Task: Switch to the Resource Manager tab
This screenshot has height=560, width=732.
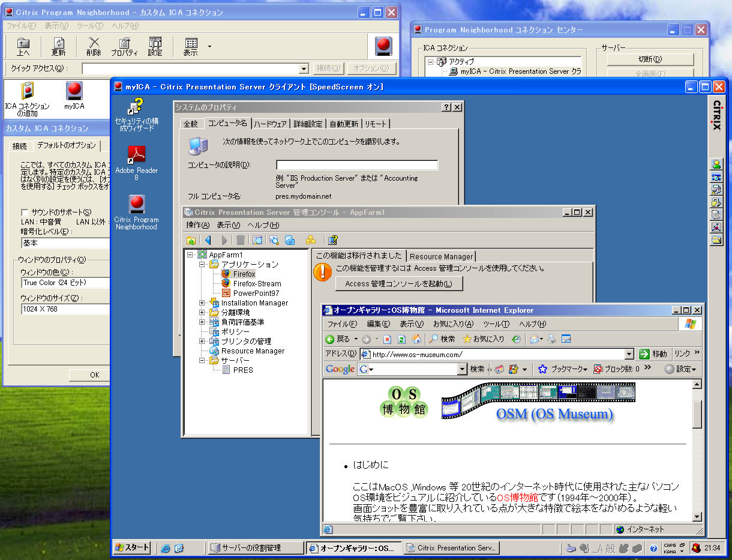Action: [x=441, y=256]
